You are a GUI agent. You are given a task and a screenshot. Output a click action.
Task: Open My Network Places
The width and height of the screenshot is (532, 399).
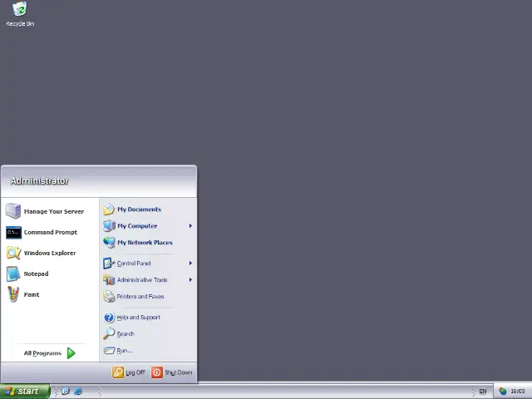click(144, 243)
